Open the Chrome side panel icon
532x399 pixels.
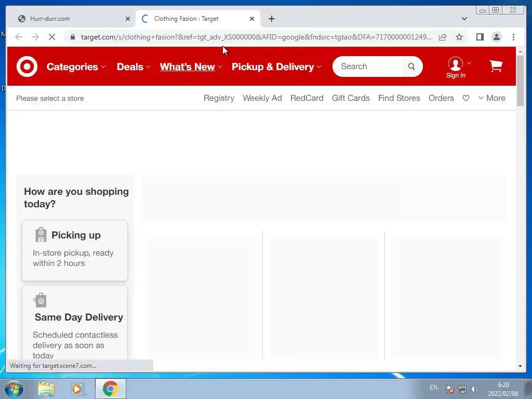[480, 37]
